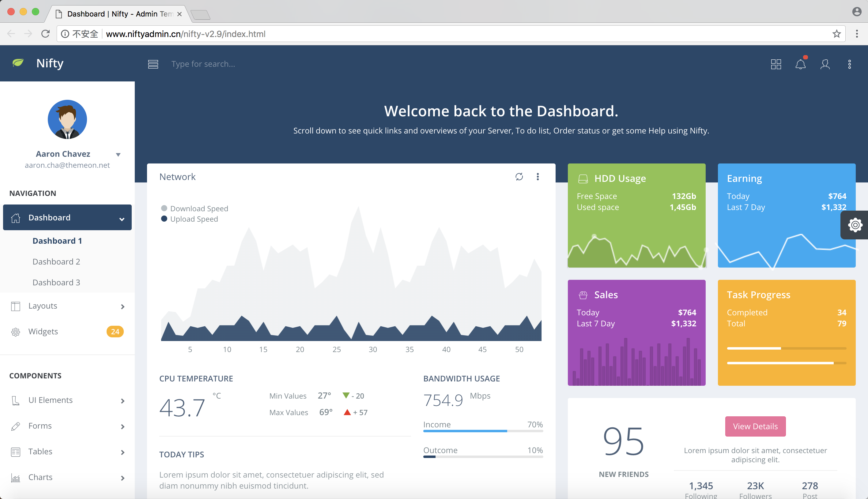The width and height of the screenshot is (868, 499).
Task: Select Dashboard 3 from navigation
Action: click(x=56, y=283)
